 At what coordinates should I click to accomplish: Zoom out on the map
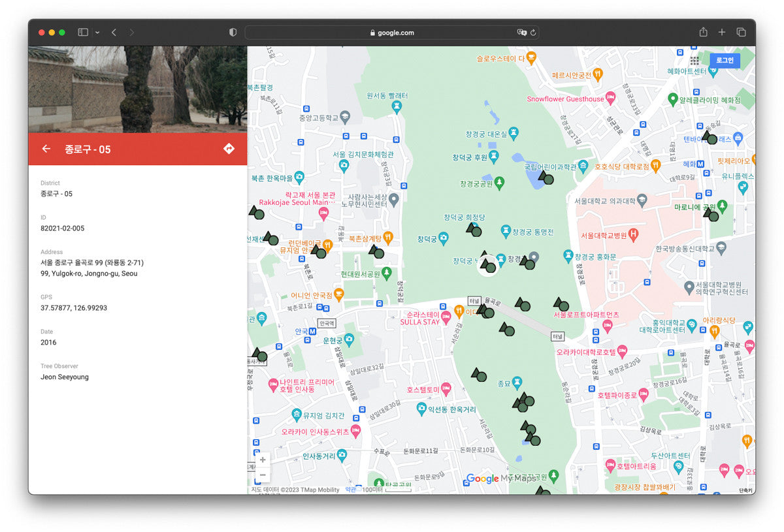263,475
